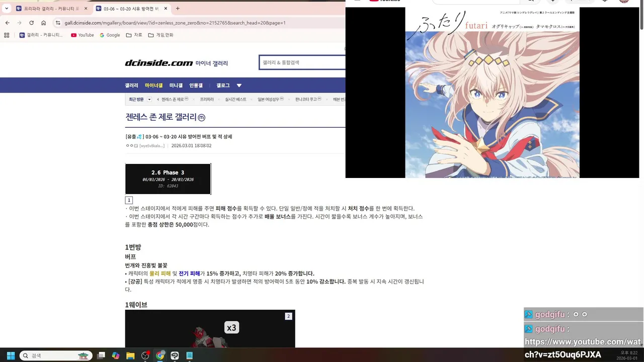Viewport: 644px width, 362px height.
Task: Go back using Chrome's back arrow
Action: 7,23
